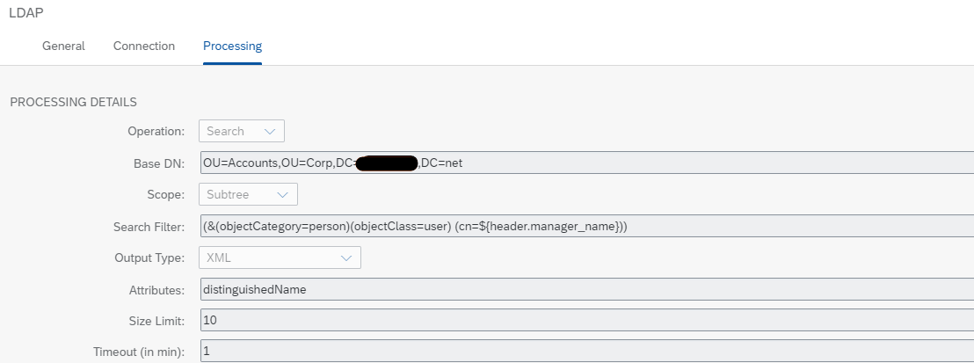Click the Output Type label
The height and width of the screenshot is (363, 975).
(150, 257)
